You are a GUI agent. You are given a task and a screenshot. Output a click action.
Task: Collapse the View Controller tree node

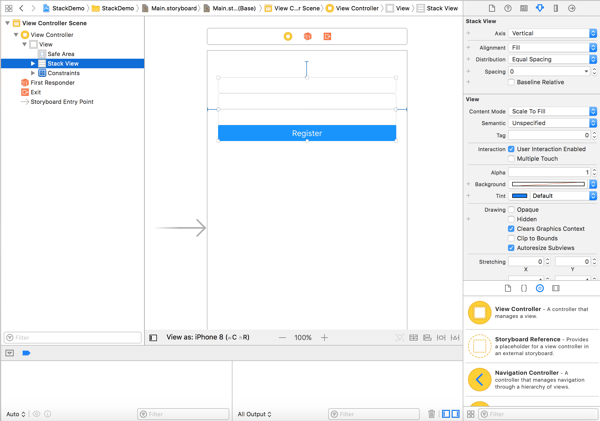(x=16, y=35)
